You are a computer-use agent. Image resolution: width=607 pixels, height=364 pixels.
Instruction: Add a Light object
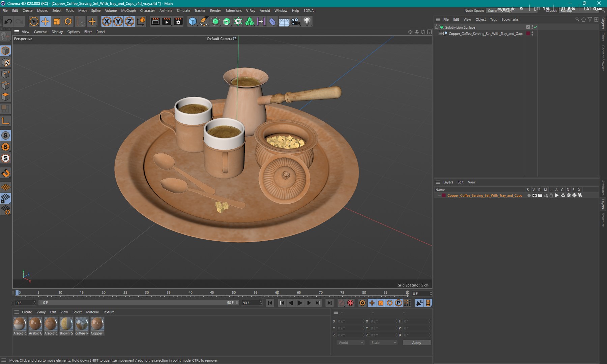(307, 22)
